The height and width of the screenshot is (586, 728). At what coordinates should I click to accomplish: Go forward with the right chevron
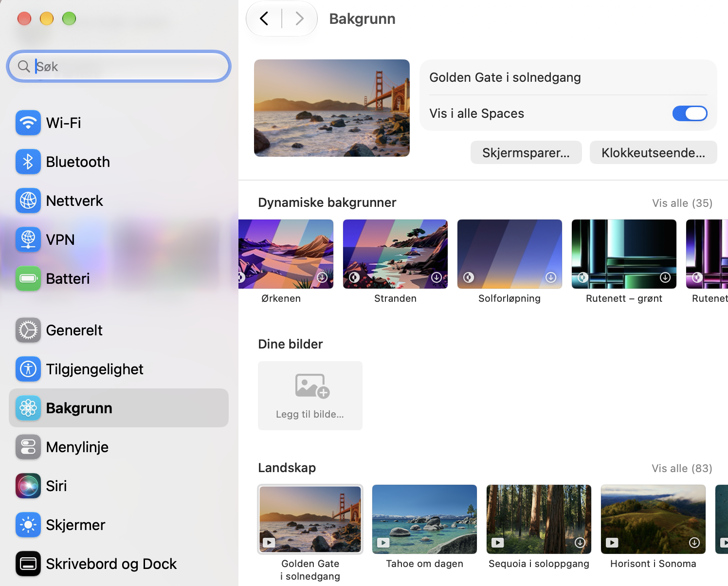(x=299, y=18)
